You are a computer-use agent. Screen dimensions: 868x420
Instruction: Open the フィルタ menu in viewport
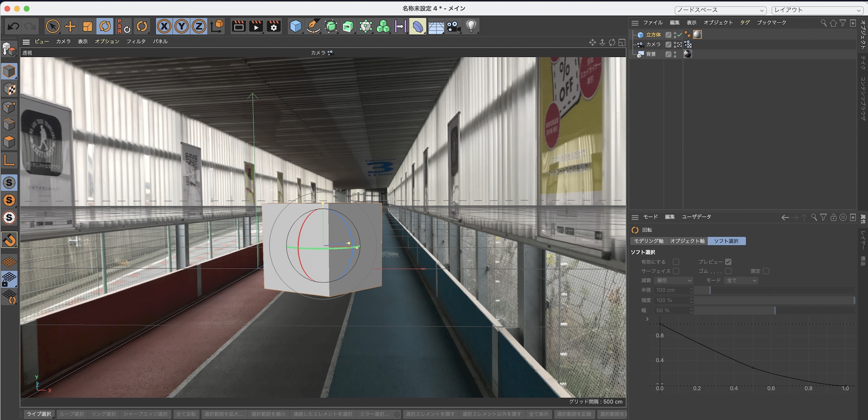[x=136, y=41]
